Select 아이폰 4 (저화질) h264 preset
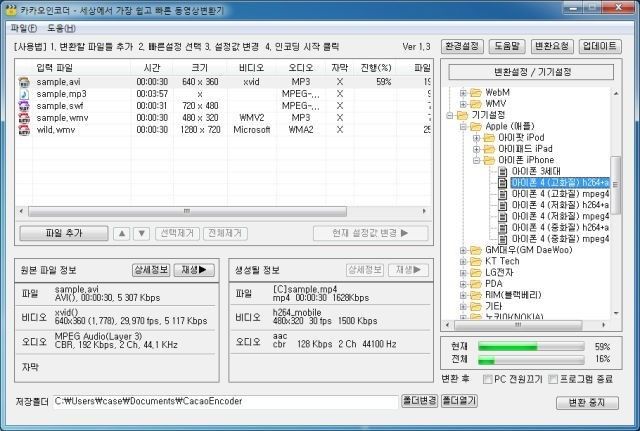This screenshot has height=431, width=640. point(560,205)
